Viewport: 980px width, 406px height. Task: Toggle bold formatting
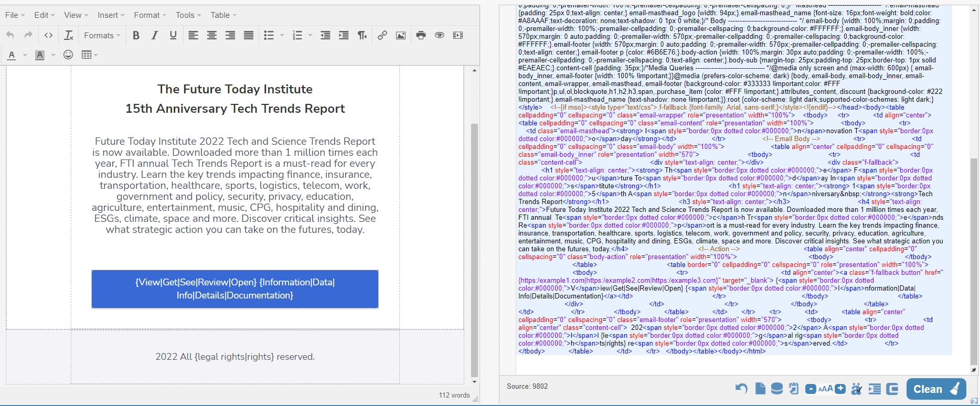tap(136, 35)
